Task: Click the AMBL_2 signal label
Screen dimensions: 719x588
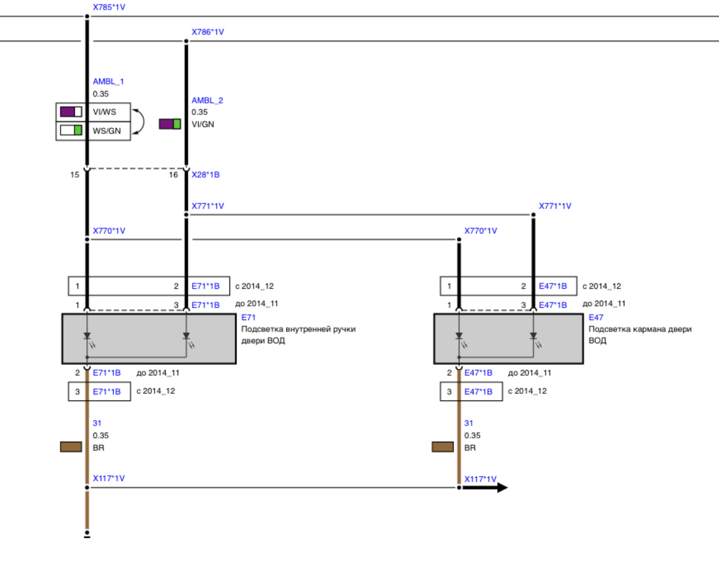Action: (207, 100)
